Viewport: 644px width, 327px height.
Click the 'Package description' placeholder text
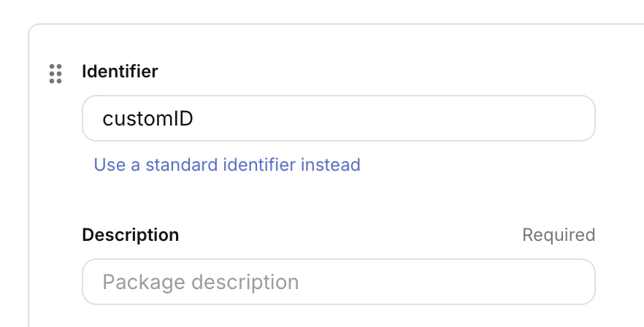(x=201, y=282)
